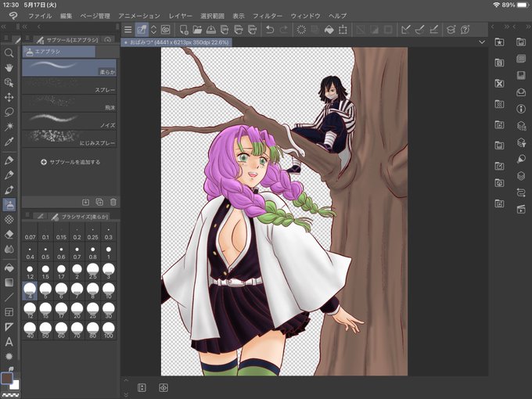The height and width of the screenshot is (399, 532).
Task: Set brush size to 0.07
Action: coord(30,232)
